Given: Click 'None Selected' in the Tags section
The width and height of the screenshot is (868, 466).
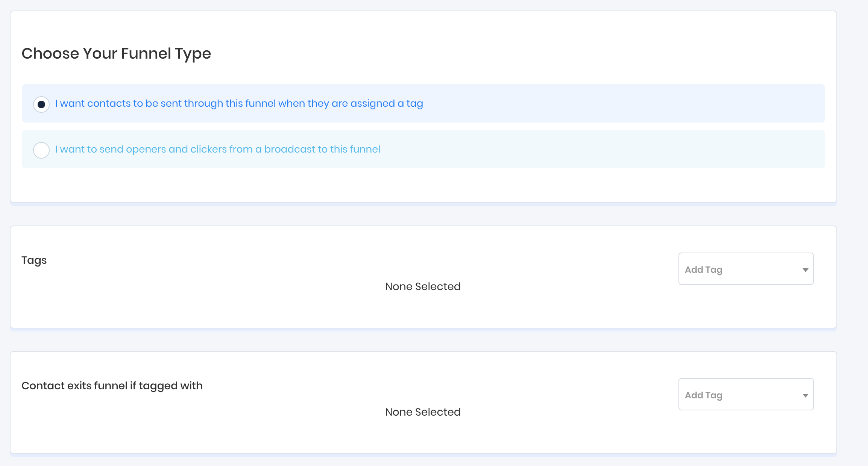Looking at the screenshot, I should [x=423, y=286].
